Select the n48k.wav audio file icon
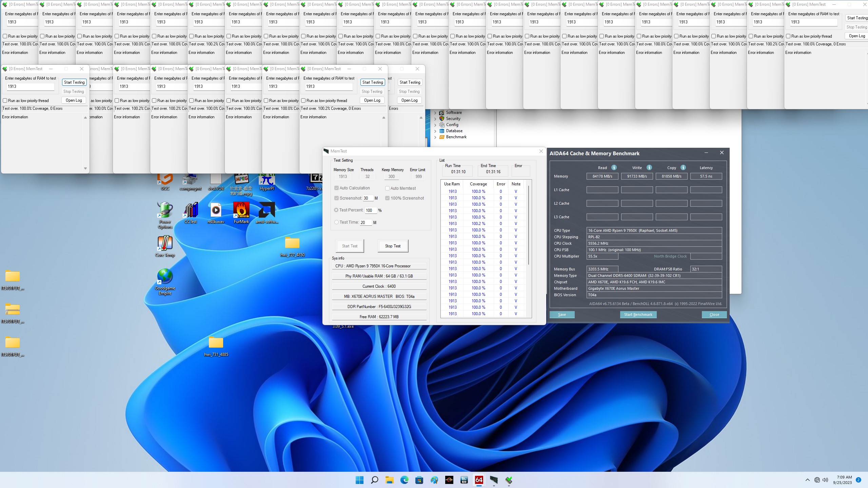The height and width of the screenshot is (488, 868). [x=216, y=212]
